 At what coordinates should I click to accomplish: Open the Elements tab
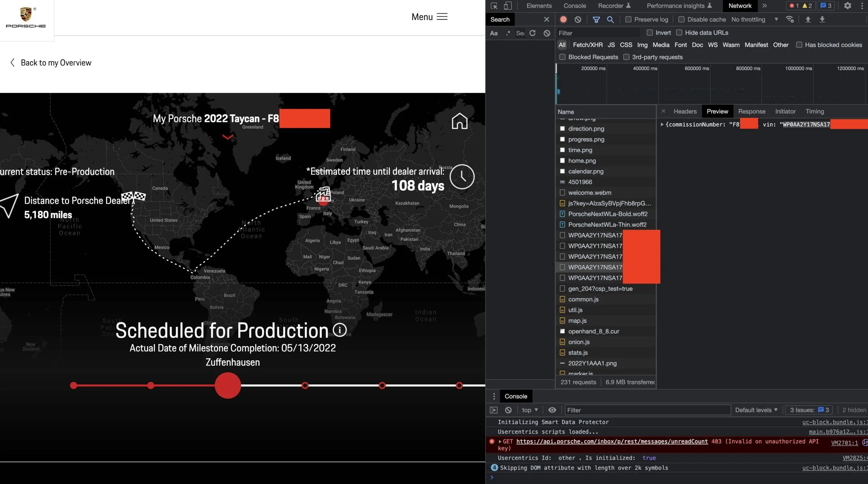pyautogui.click(x=539, y=6)
